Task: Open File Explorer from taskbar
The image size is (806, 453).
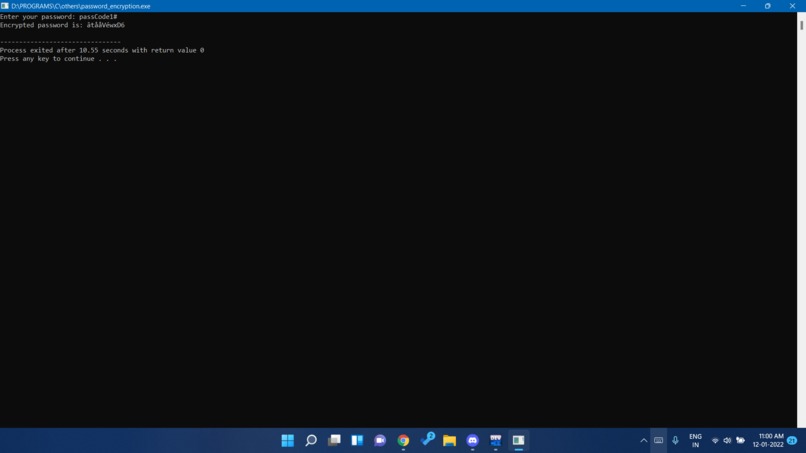Action: pyautogui.click(x=449, y=440)
